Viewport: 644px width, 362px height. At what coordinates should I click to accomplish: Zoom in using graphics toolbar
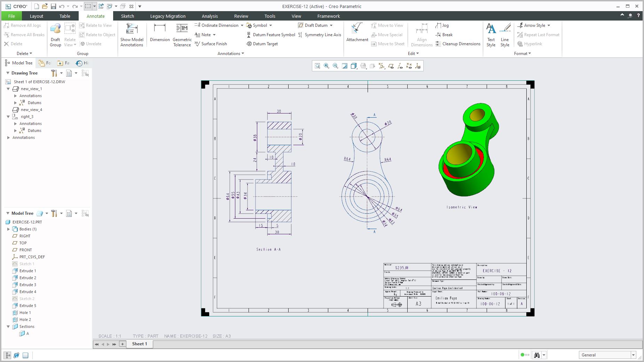pos(327,66)
